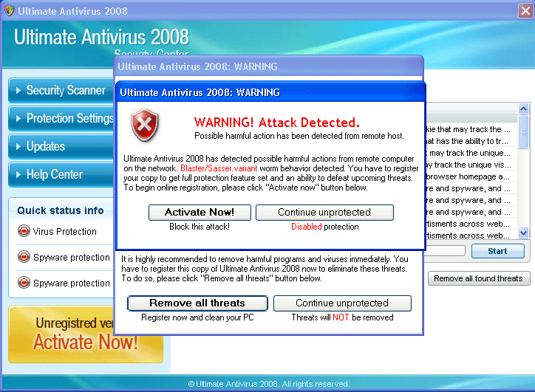Screen dimensions: 535x392
Task: Open the Security Scanner section
Action: pos(65,91)
